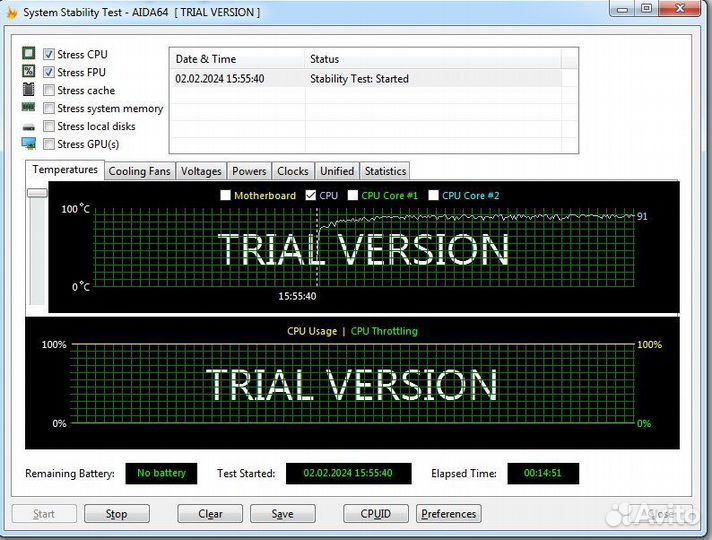Click the Start button
712x540 pixels.
point(44,514)
